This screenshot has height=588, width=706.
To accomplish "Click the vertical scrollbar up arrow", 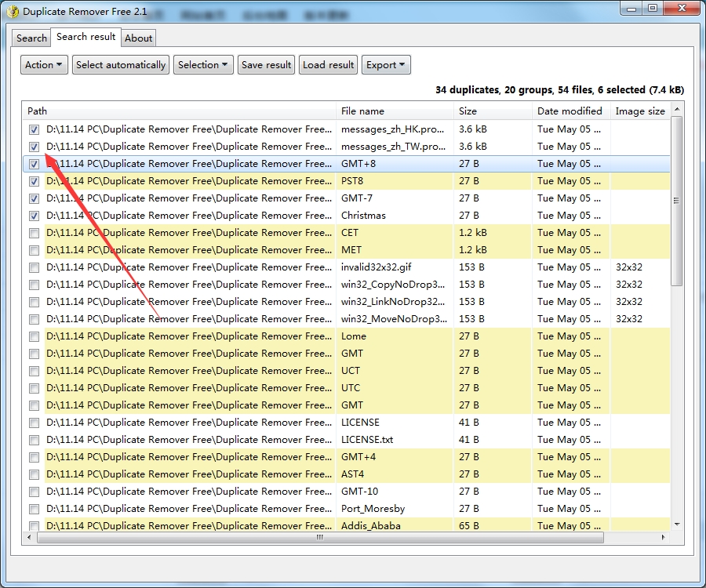I will pos(677,108).
